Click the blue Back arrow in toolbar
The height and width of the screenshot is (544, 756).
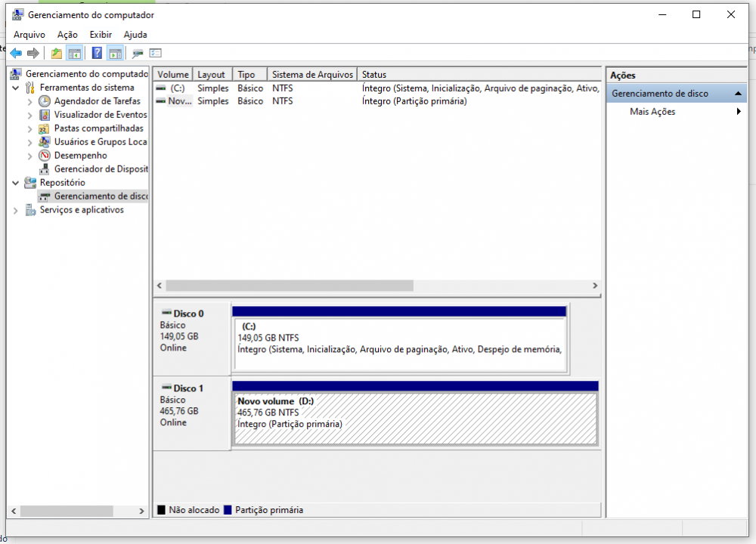coord(16,53)
